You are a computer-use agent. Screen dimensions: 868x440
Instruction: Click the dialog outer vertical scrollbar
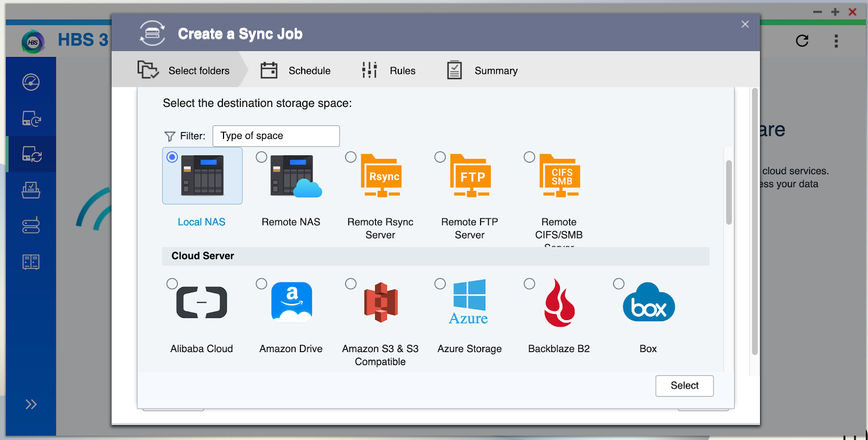755,221
